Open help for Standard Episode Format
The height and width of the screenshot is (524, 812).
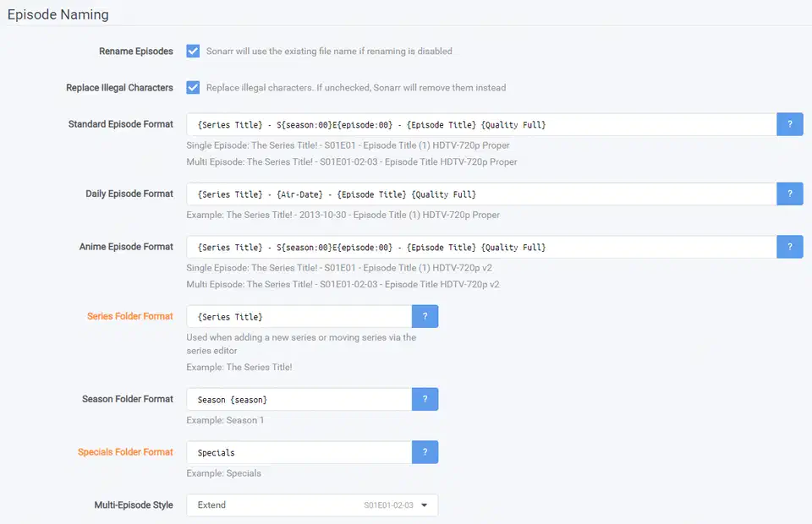coord(790,124)
